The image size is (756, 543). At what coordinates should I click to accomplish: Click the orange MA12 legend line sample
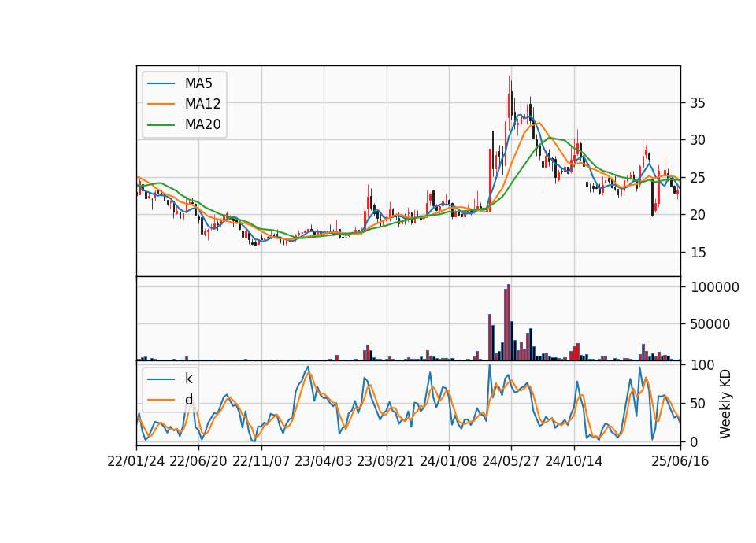tap(161, 104)
